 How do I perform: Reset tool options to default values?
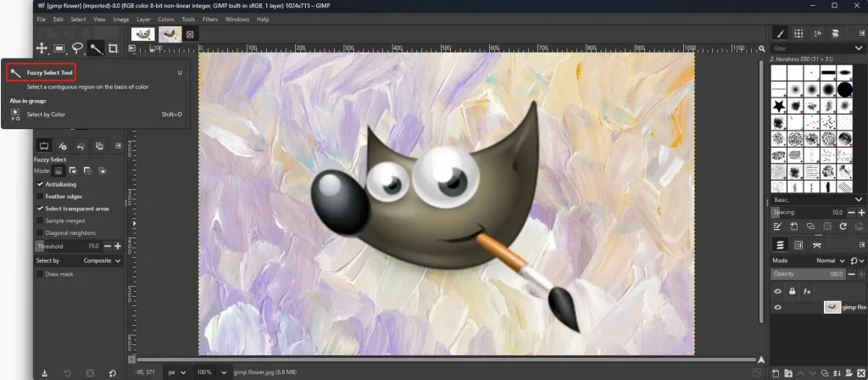tap(113, 372)
